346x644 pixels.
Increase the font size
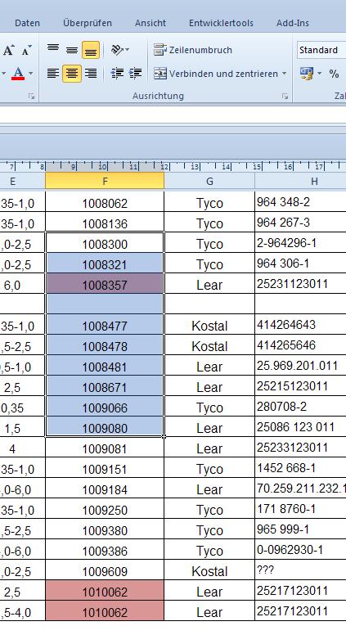pos(8,51)
